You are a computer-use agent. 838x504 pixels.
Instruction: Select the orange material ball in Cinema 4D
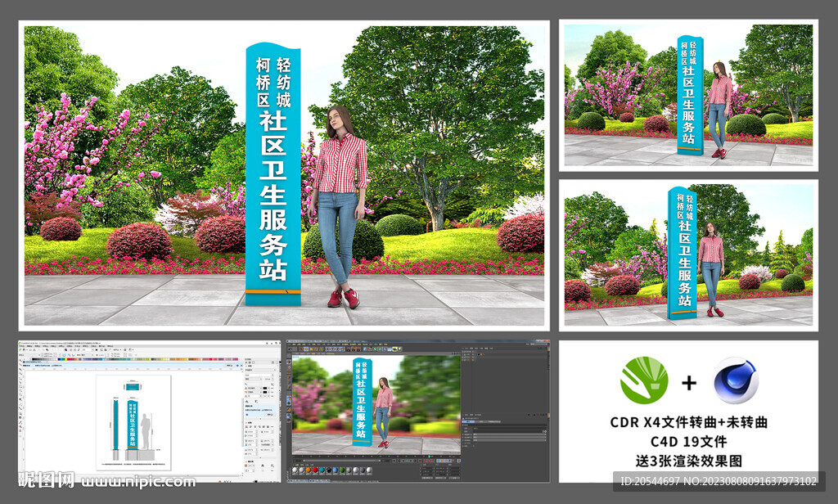point(310,470)
